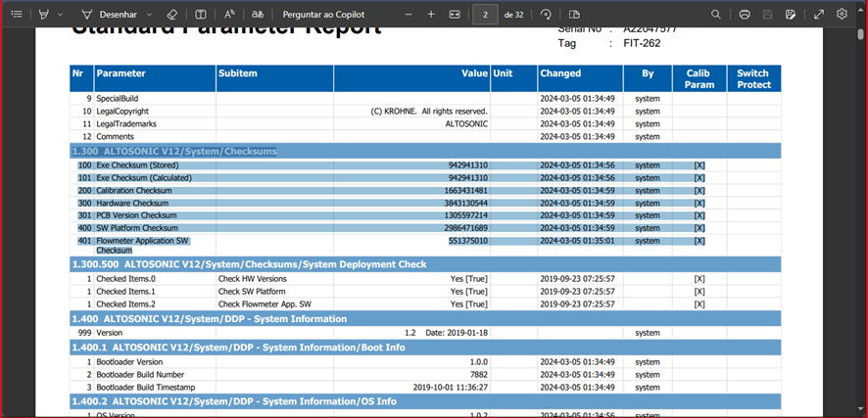Zoom in with the plus icon
868x418 pixels.
pyautogui.click(x=431, y=15)
